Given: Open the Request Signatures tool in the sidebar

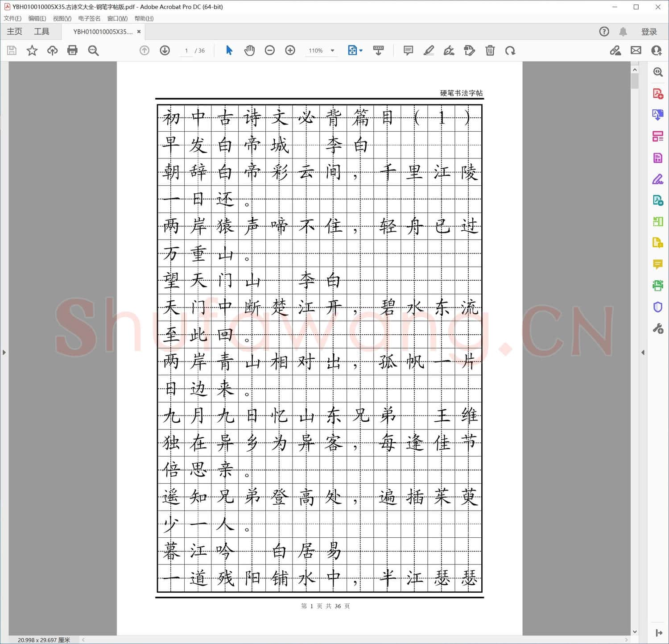Looking at the screenshot, I should pyautogui.click(x=658, y=200).
